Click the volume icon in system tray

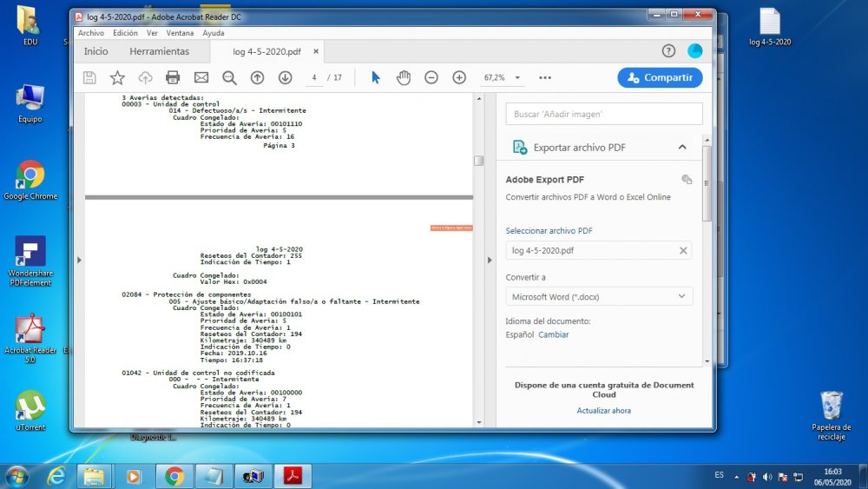tap(766, 477)
